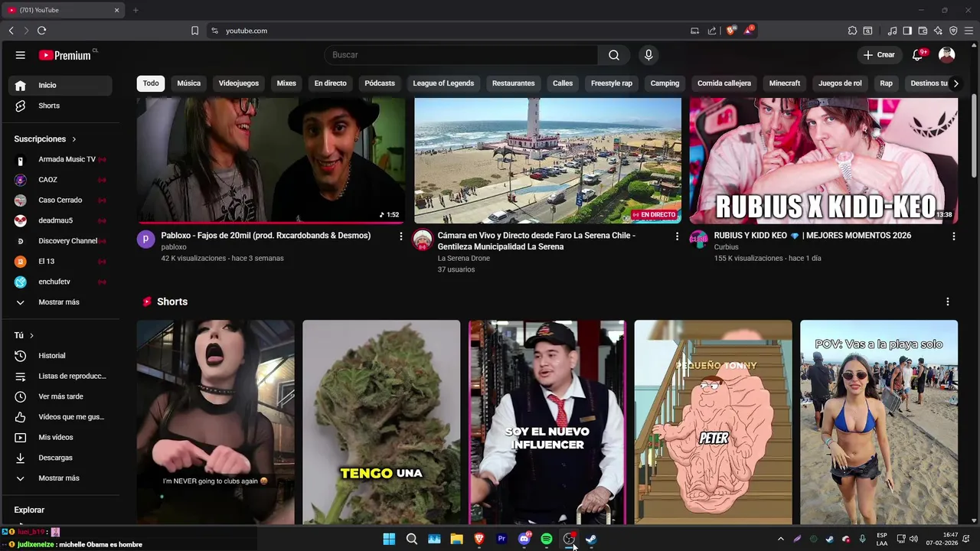
Task: Open Discovery Channel subscription
Action: 60,241
